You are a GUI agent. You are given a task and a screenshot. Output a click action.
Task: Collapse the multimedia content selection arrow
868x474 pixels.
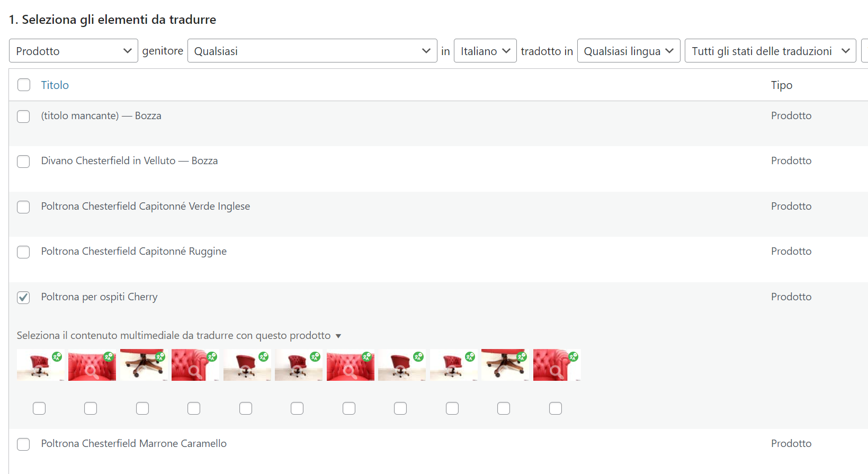[x=338, y=336]
